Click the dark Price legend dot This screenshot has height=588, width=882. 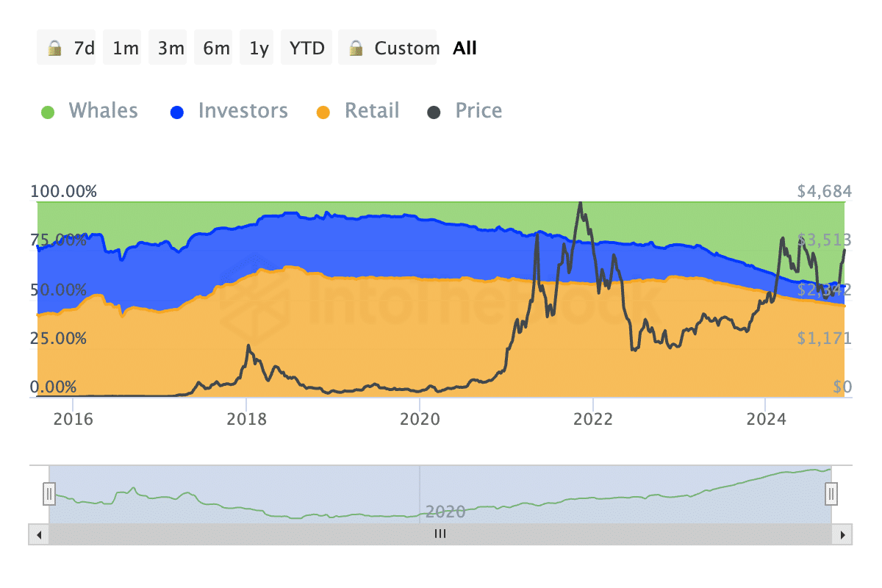tap(434, 110)
